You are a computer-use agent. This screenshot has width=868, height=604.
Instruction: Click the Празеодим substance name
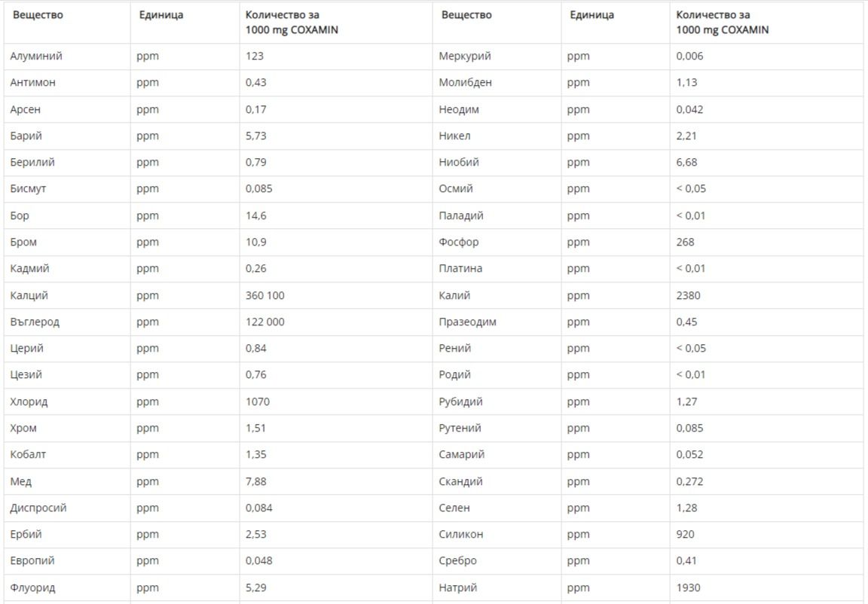click(467, 322)
